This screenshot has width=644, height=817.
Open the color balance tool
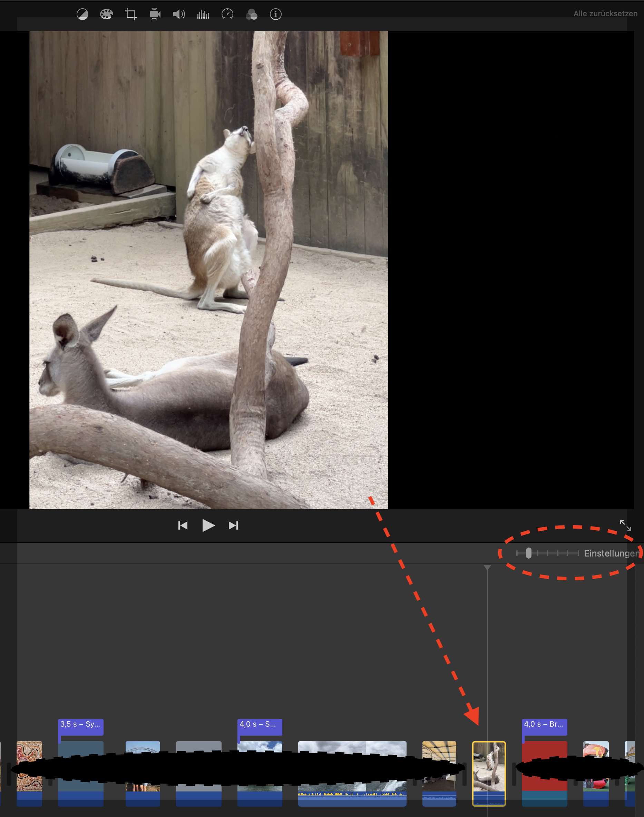82,14
